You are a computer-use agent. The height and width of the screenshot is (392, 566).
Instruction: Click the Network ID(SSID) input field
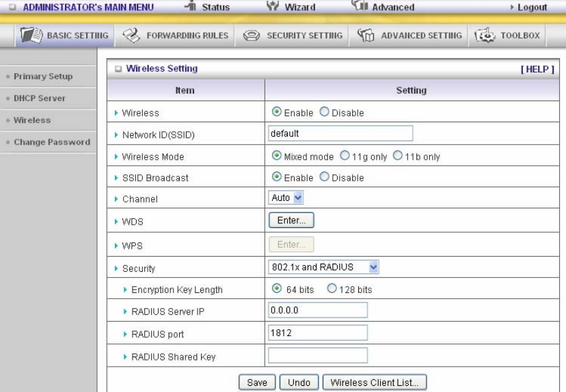[340, 133]
